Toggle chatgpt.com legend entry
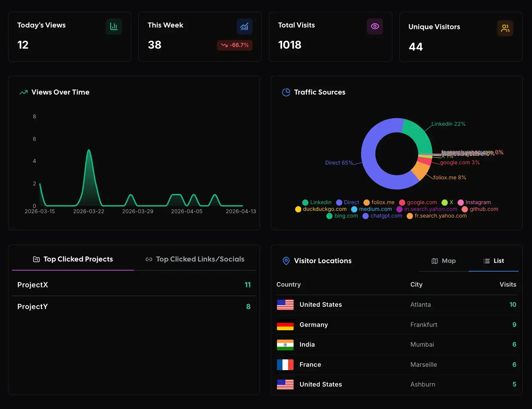Viewport: 532px width, 409px height. point(383,216)
